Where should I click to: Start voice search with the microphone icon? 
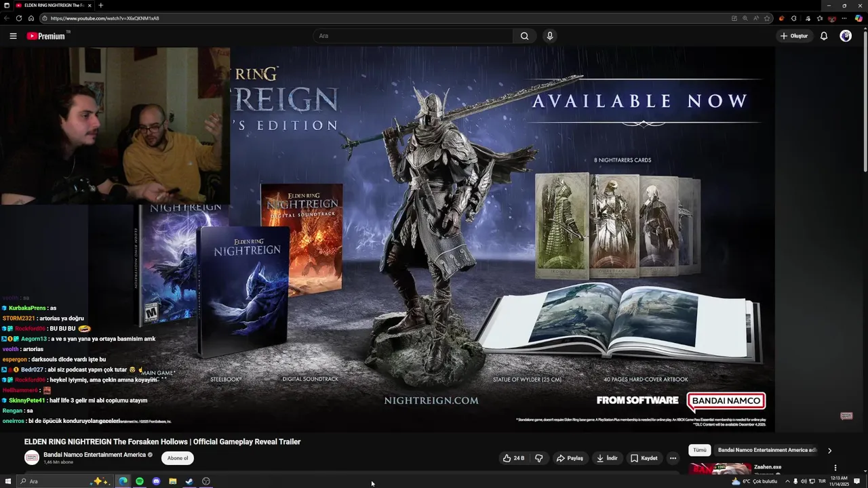[550, 36]
